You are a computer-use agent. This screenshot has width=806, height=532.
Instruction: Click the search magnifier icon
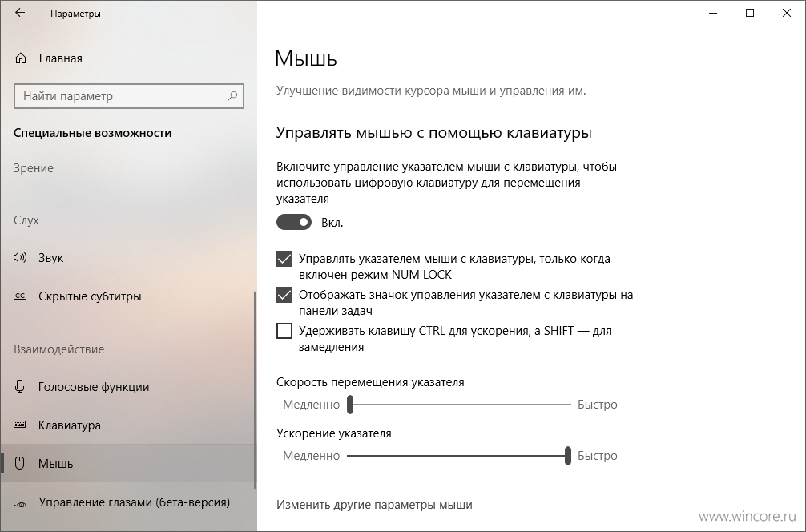(x=232, y=96)
